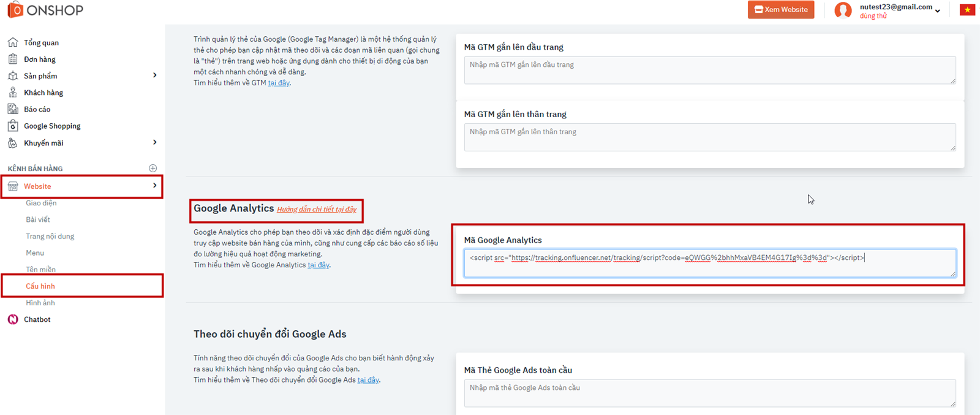Open the account dropdown arrow
The image size is (980, 415).
[938, 11]
